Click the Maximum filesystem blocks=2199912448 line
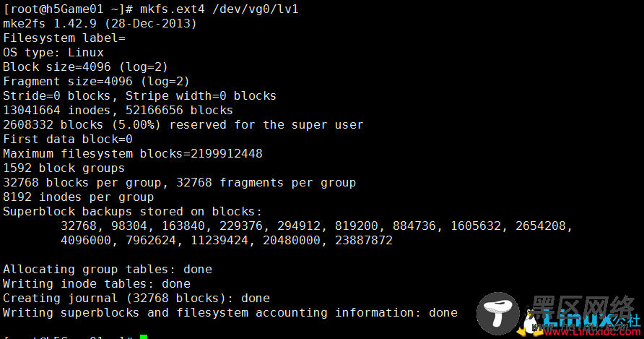The width and height of the screenshot is (644, 339). [133, 153]
